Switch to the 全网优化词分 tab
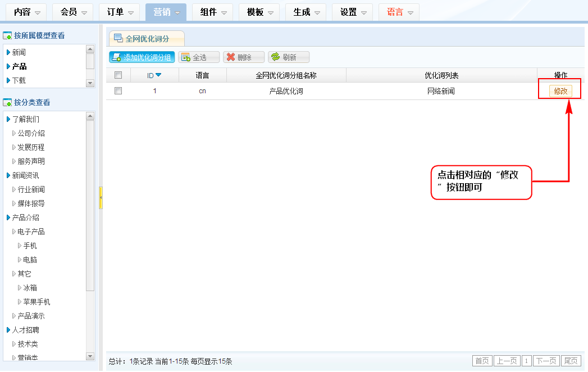This screenshot has width=588, height=372. point(147,38)
